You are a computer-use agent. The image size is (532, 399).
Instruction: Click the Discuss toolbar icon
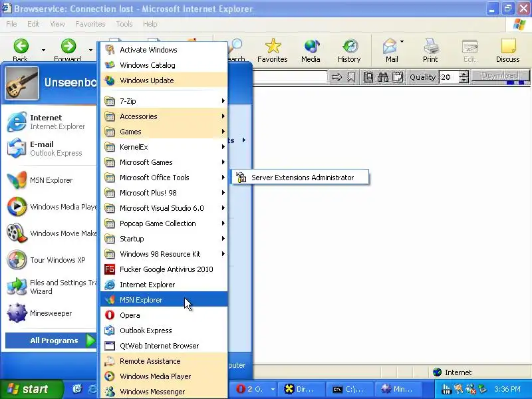tap(508, 47)
